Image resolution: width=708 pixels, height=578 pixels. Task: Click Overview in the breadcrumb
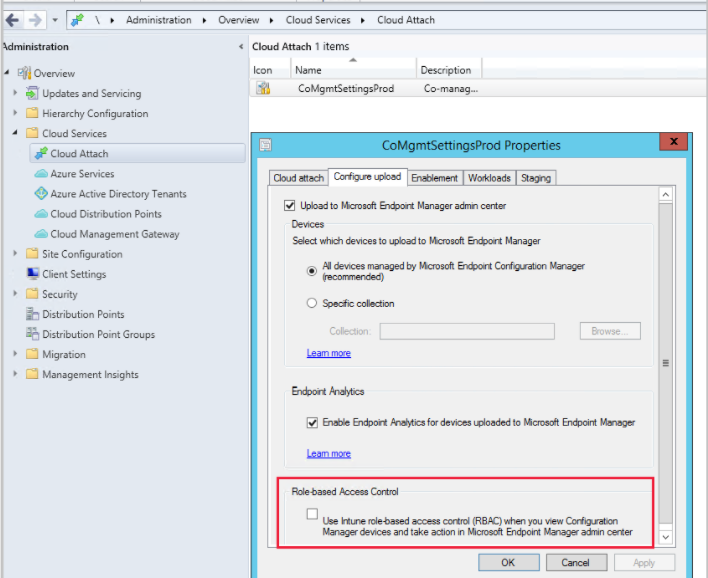239,20
